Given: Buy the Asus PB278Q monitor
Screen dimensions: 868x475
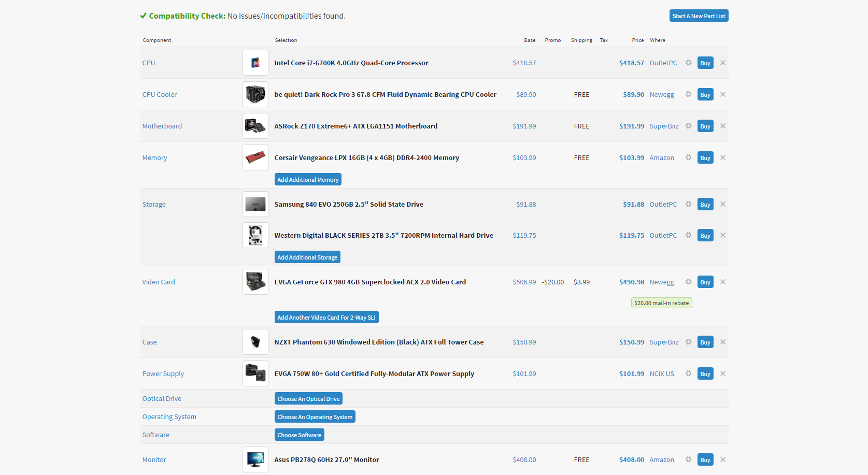Looking at the screenshot, I should pyautogui.click(x=705, y=459).
